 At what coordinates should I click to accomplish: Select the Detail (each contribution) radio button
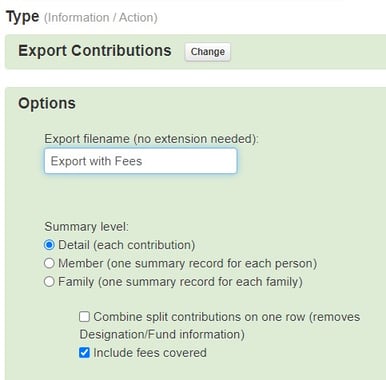pos(49,245)
